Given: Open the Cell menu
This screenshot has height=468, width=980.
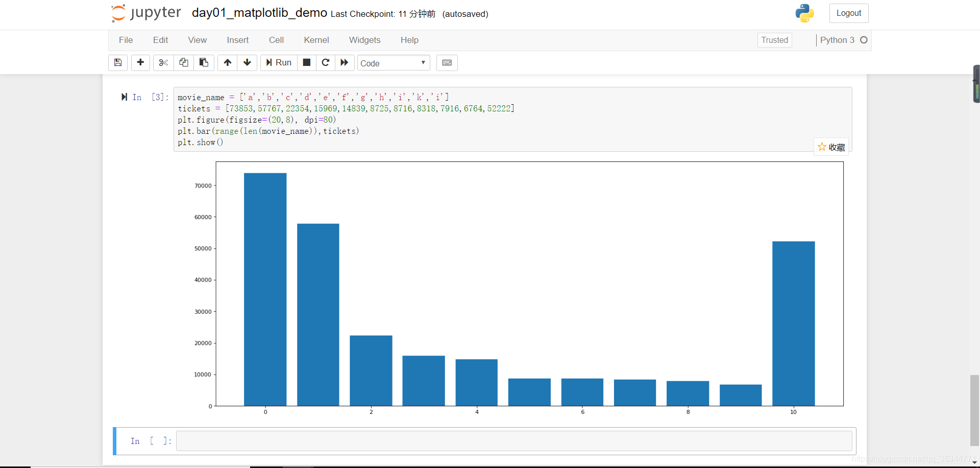Looking at the screenshot, I should [x=276, y=40].
